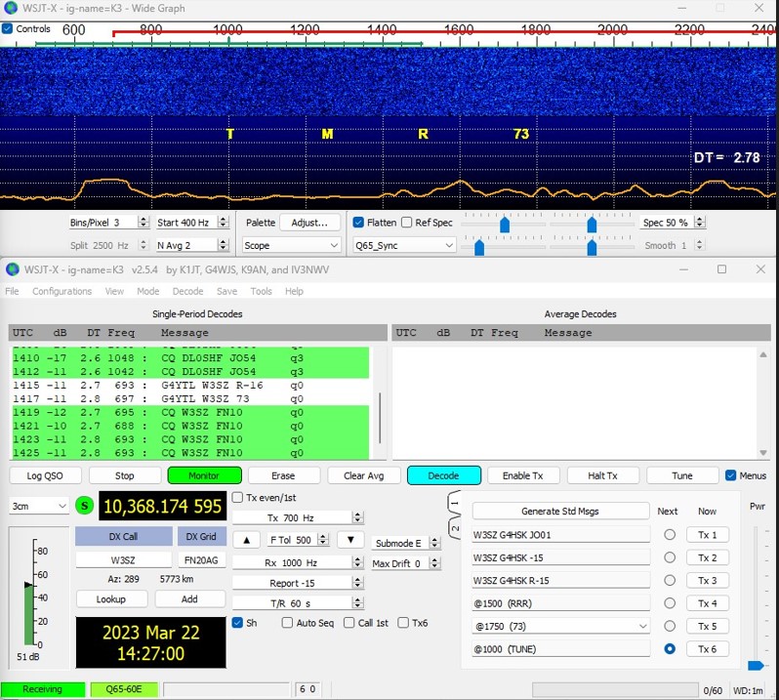Screen dimensions: 779x700
Task: Click the down arrow frequency button
Action: [x=349, y=540]
